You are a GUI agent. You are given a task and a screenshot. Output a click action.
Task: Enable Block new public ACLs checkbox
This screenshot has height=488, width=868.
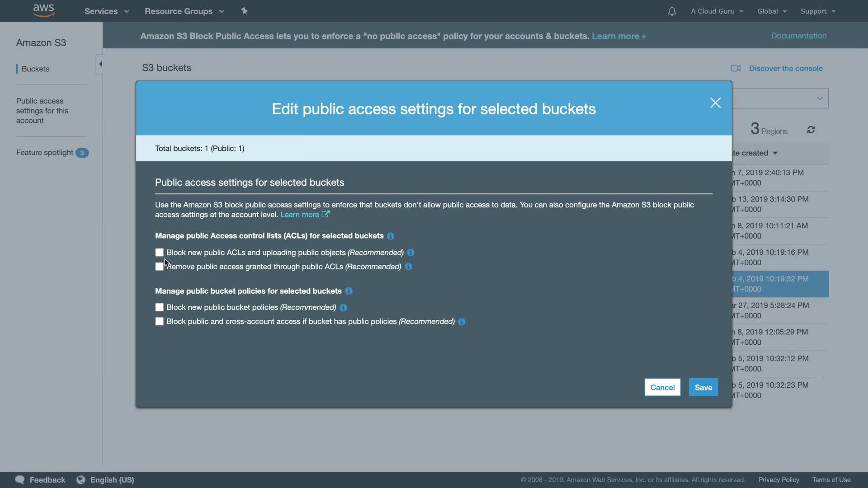click(159, 253)
